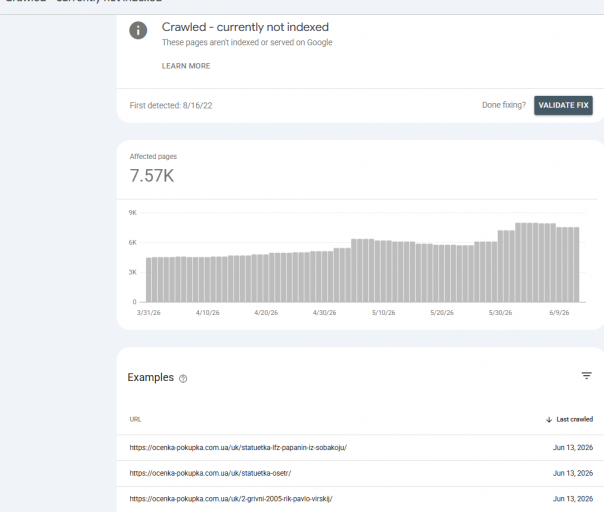Click the 4/10/26 chart date label
Screen dimensions: 604x512
coord(208,312)
